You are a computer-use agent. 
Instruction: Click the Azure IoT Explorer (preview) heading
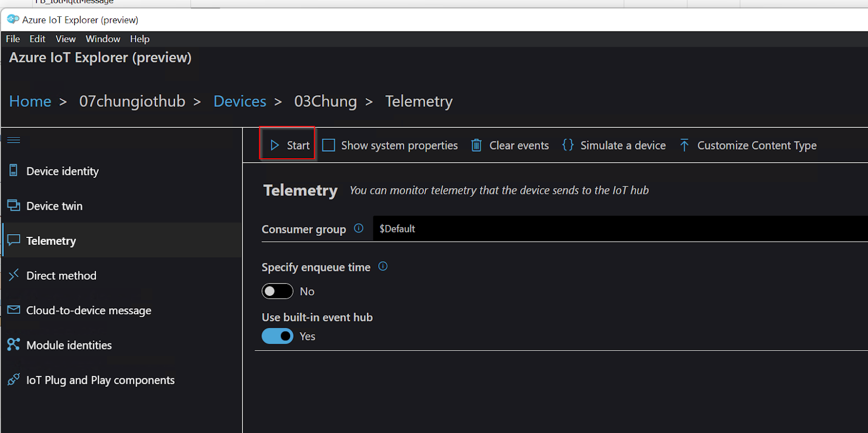click(100, 57)
